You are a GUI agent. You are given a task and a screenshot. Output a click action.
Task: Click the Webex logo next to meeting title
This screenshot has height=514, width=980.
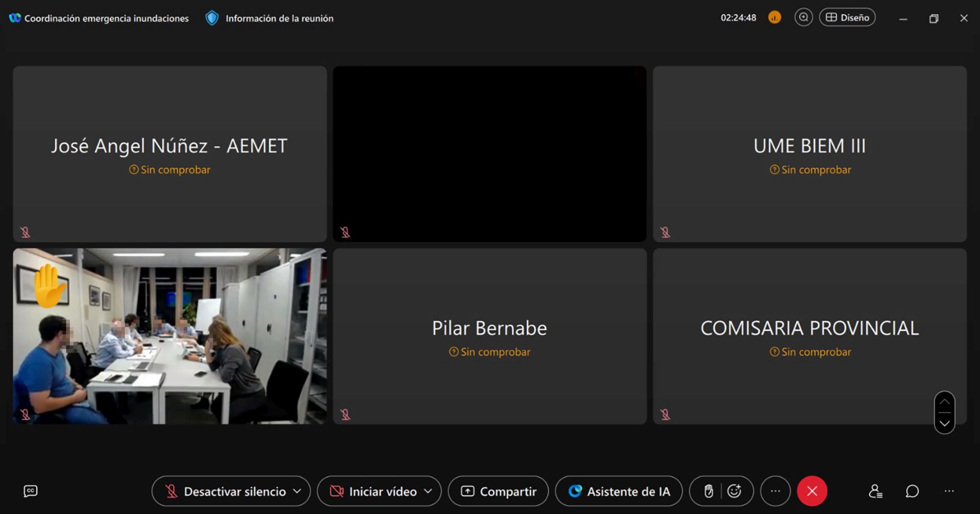point(15,18)
